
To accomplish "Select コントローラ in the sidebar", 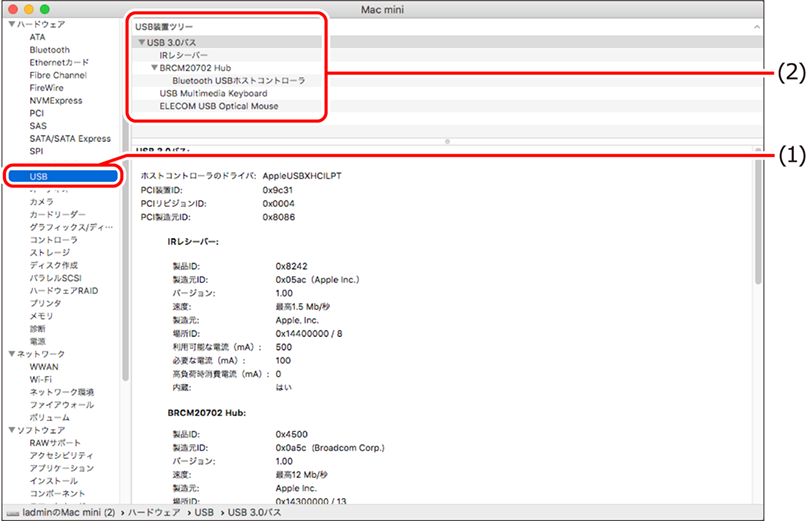I will pyautogui.click(x=54, y=240).
